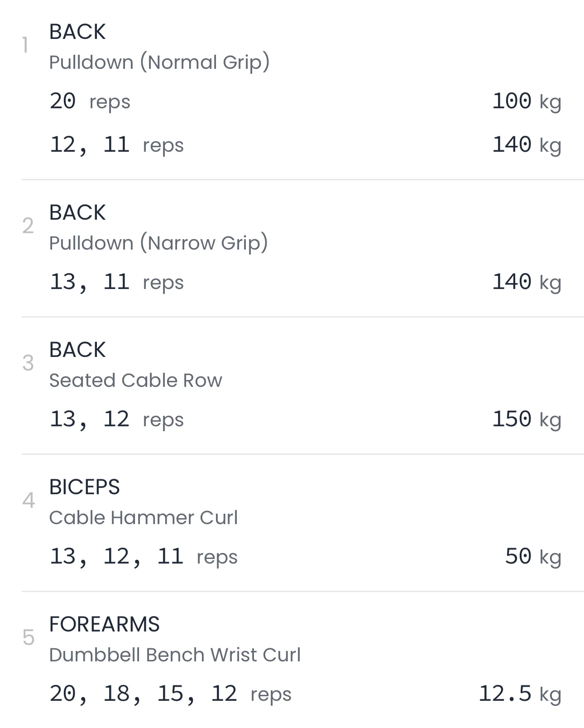Tap exercise number 5 index

(x=28, y=637)
